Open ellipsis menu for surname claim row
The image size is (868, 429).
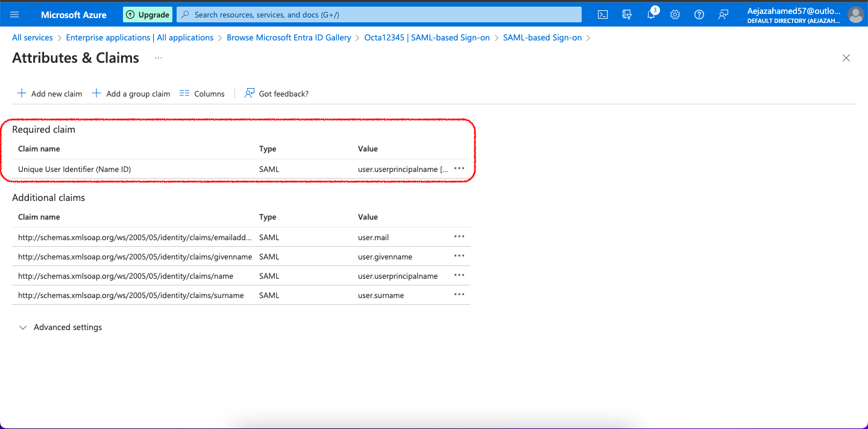(459, 294)
